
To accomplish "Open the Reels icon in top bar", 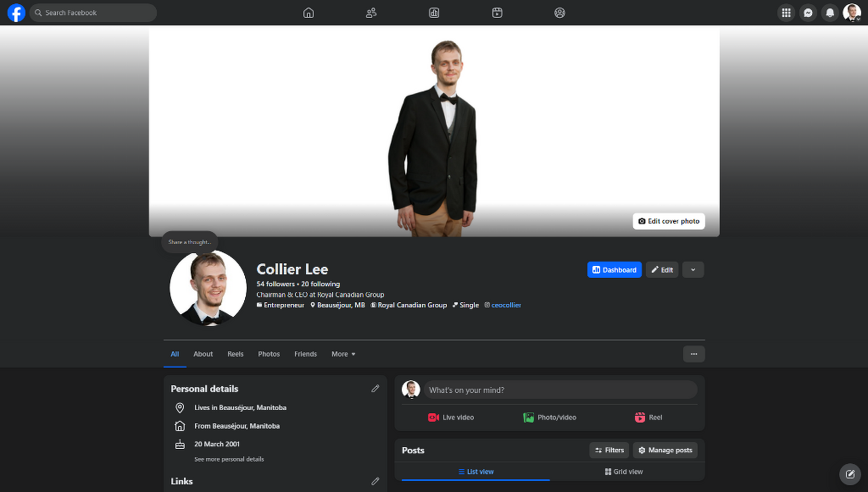I will coord(497,12).
